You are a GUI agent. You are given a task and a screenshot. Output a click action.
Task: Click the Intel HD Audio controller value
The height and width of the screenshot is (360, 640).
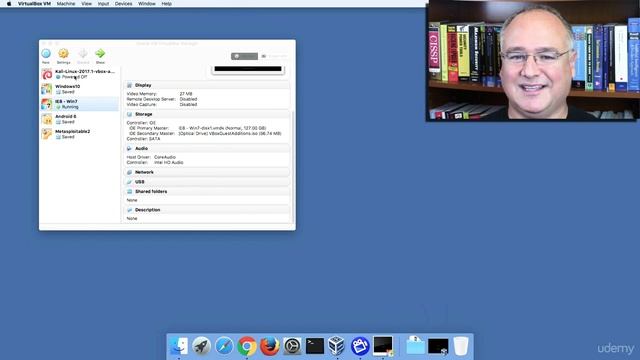click(x=169, y=162)
